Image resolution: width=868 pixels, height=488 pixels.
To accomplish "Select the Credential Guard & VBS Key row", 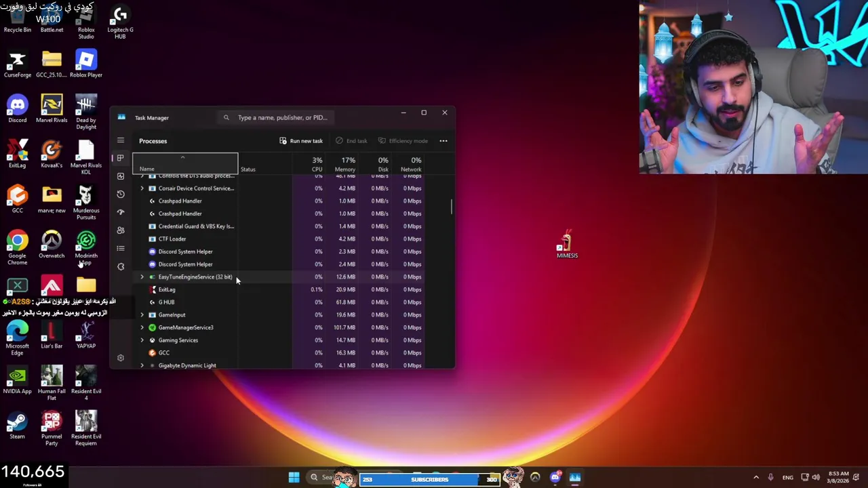I will [x=278, y=226].
